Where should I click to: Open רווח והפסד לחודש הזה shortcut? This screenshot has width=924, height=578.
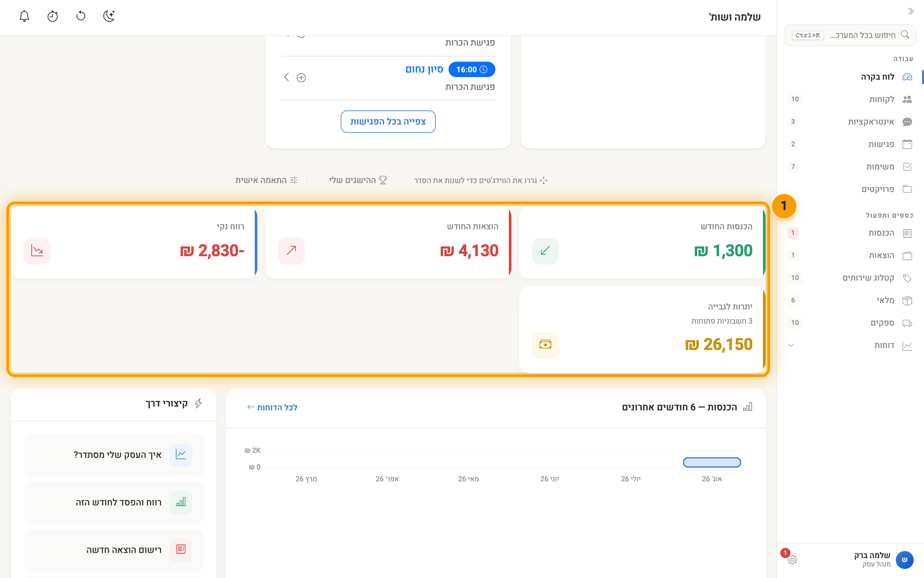(113, 502)
